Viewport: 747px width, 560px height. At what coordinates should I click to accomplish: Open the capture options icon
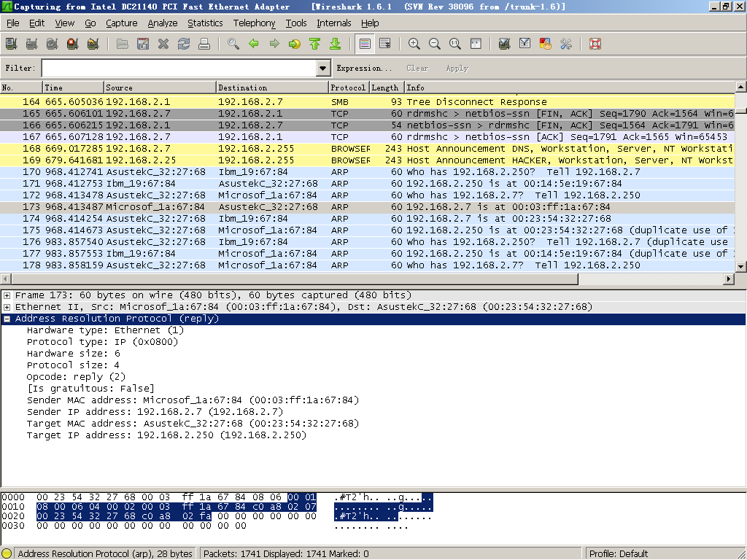[x=31, y=44]
